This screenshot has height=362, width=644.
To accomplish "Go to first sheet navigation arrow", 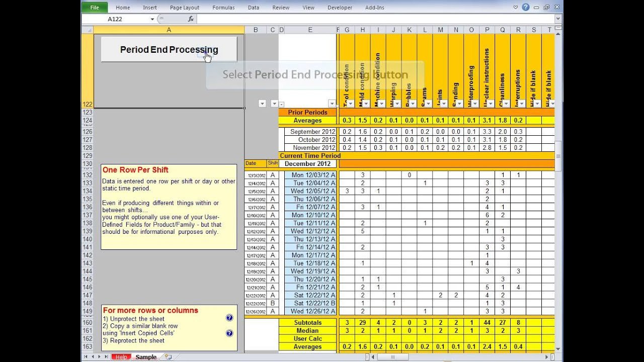I will point(86,357).
